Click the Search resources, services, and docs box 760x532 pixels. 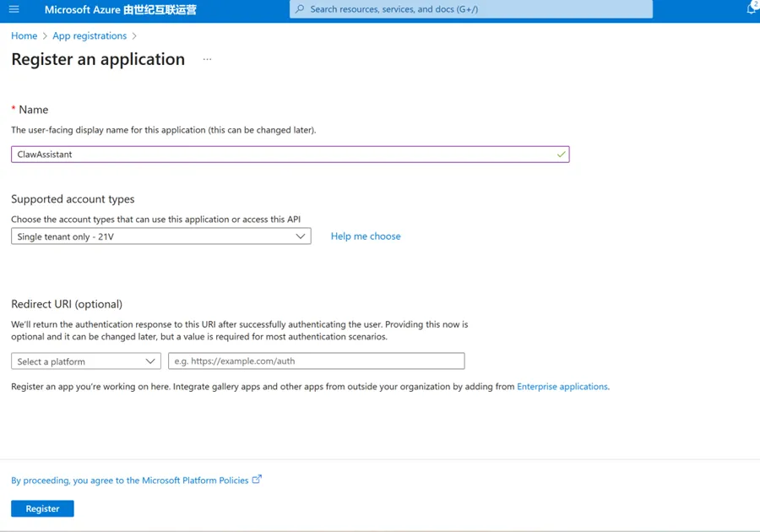(x=471, y=8)
